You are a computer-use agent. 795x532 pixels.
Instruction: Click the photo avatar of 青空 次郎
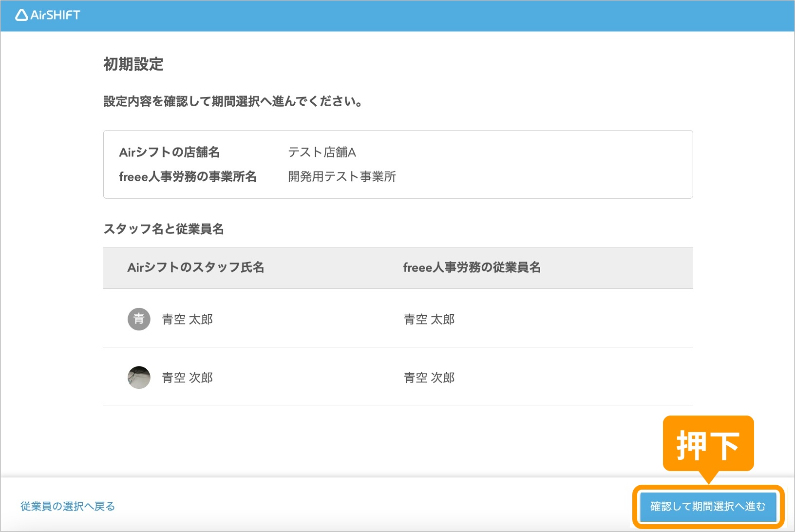pos(139,378)
